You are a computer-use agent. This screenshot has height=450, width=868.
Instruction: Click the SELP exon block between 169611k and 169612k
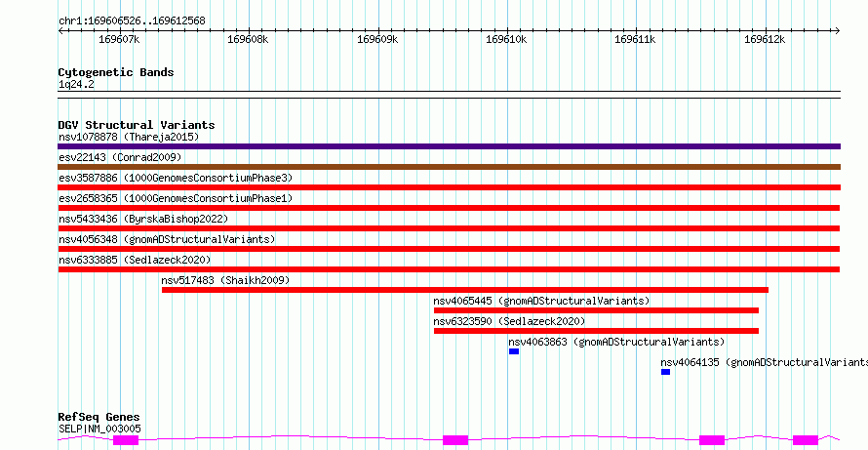tap(712, 440)
